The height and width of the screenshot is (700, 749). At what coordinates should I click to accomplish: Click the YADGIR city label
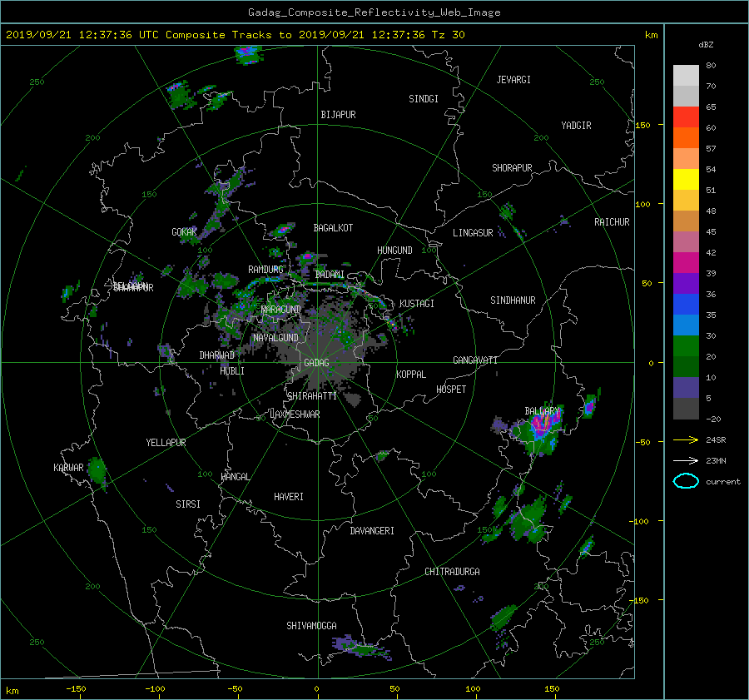coord(576,126)
